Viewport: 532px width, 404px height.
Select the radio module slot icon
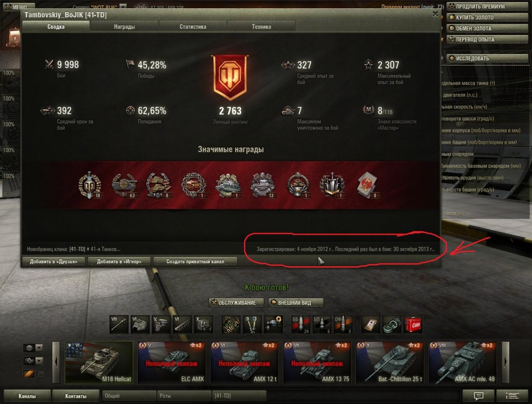[204, 325]
